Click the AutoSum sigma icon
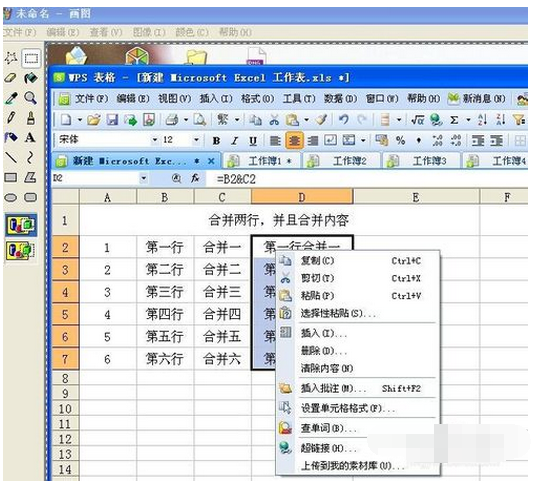Viewport: 538px width, 487px height. click(454, 120)
